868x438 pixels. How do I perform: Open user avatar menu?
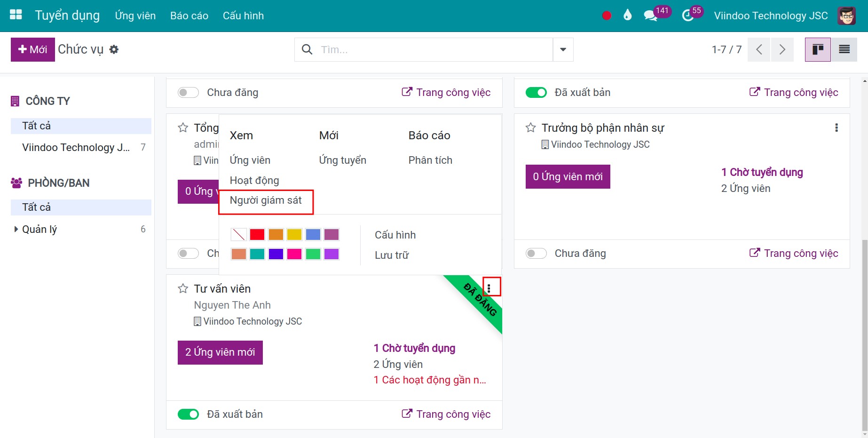click(x=846, y=16)
